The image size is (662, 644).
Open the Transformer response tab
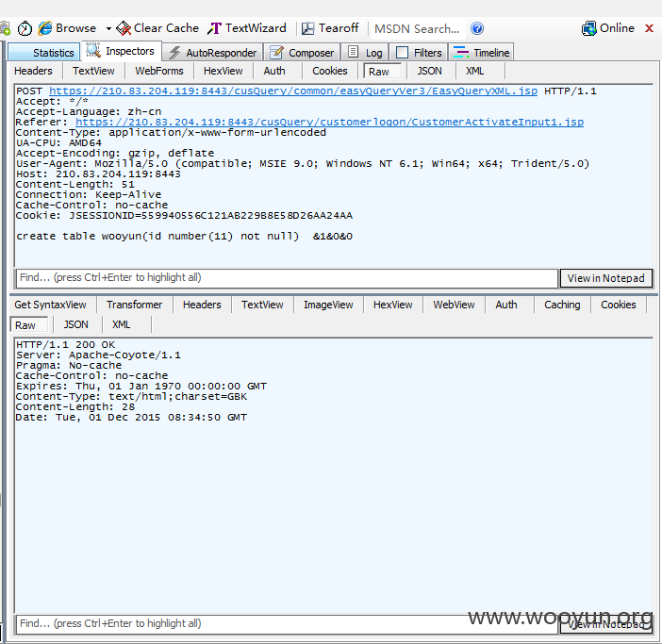(134, 305)
